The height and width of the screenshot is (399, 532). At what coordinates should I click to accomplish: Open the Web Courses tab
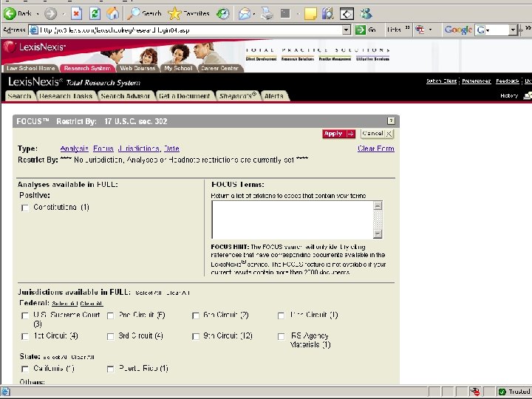click(x=137, y=68)
